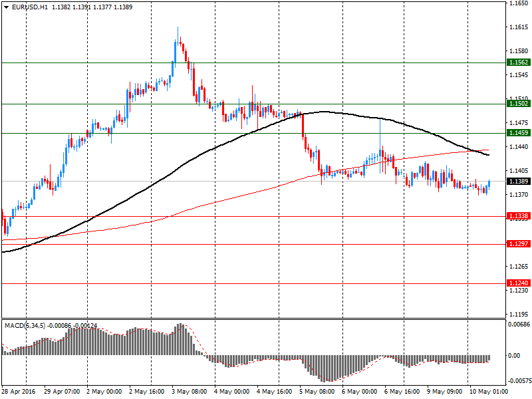Select the 1.1475 price axis value

tap(519, 123)
